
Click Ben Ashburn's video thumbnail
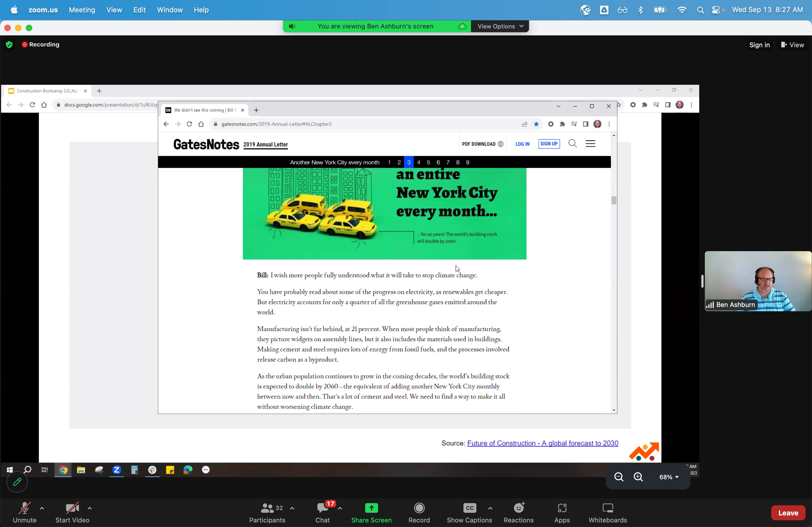pyautogui.click(x=758, y=281)
